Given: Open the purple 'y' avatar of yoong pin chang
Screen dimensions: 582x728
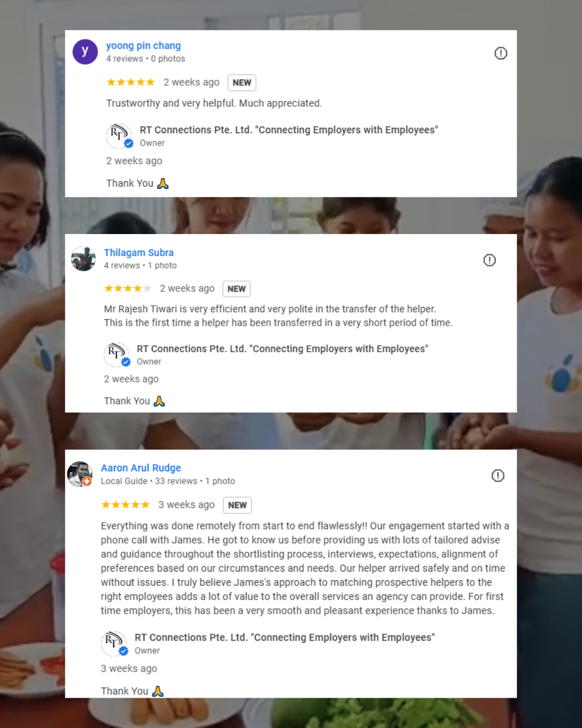Looking at the screenshot, I should pos(85,52).
